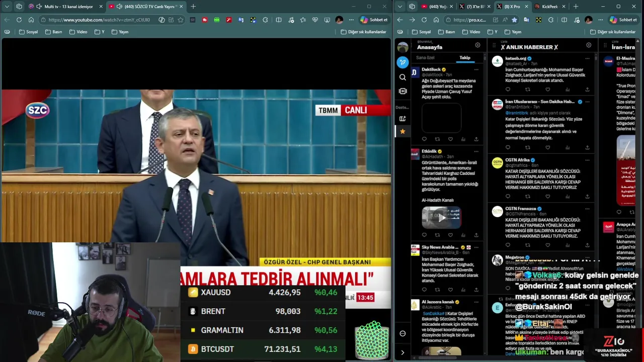Viewport: 644px width, 362px height.
Task: Select the Takip tab
Action: pyautogui.click(x=465, y=58)
